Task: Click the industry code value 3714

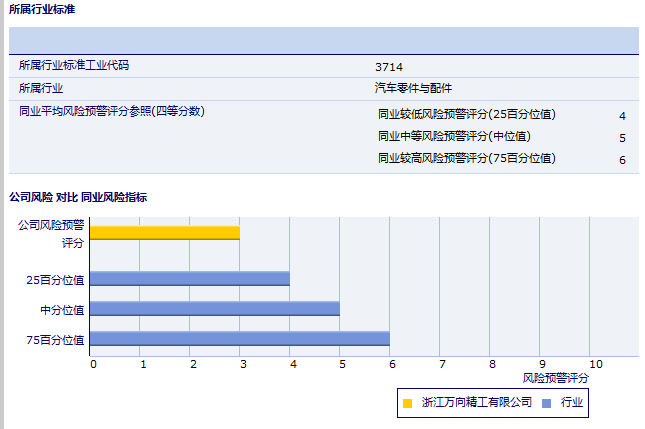Action: (389, 67)
